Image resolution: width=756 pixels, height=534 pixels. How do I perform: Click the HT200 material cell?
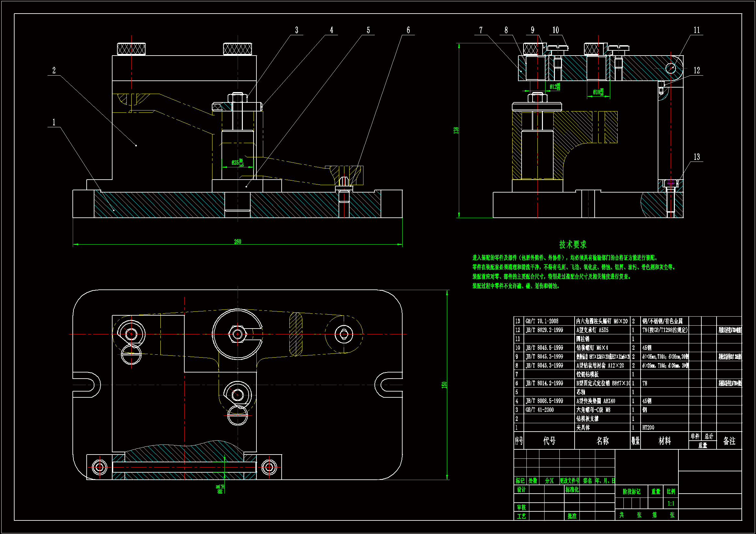(648, 428)
